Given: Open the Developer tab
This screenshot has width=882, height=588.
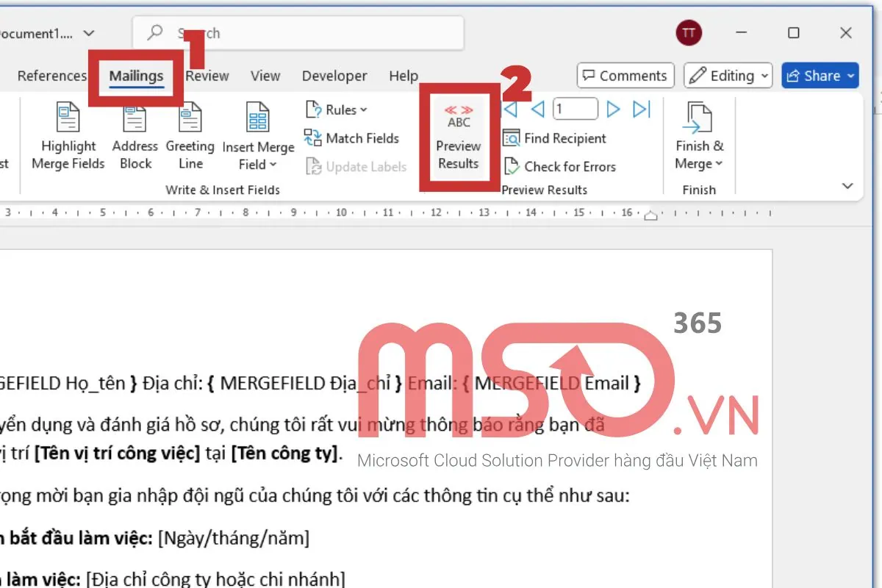Looking at the screenshot, I should point(334,75).
